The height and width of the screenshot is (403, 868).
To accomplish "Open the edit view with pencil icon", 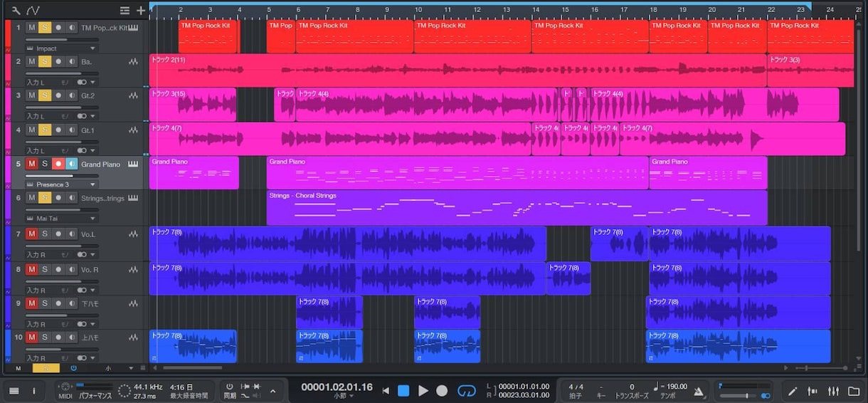I will coord(793,390).
